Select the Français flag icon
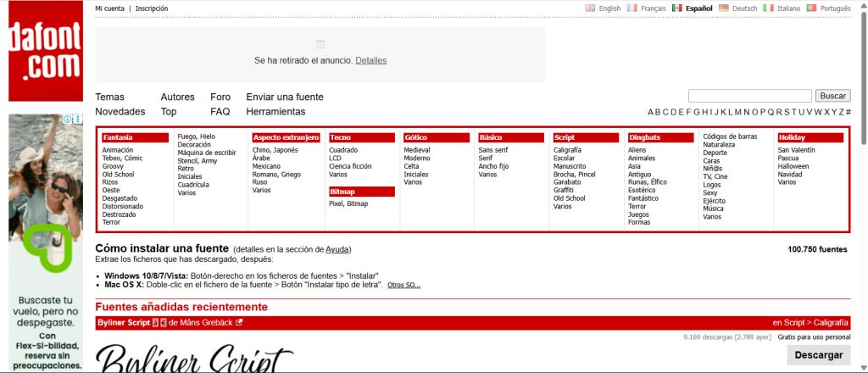This screenshot has height=373, width=868. pos(632,8)
